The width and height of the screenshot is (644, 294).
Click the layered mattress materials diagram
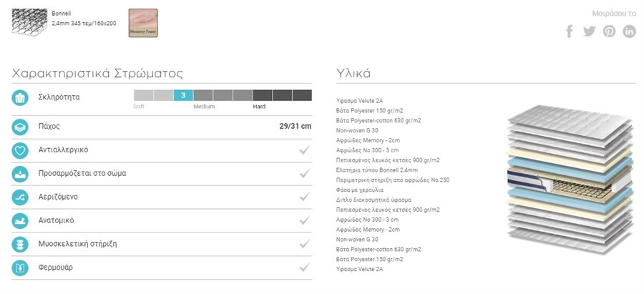(x=570, y=180)
